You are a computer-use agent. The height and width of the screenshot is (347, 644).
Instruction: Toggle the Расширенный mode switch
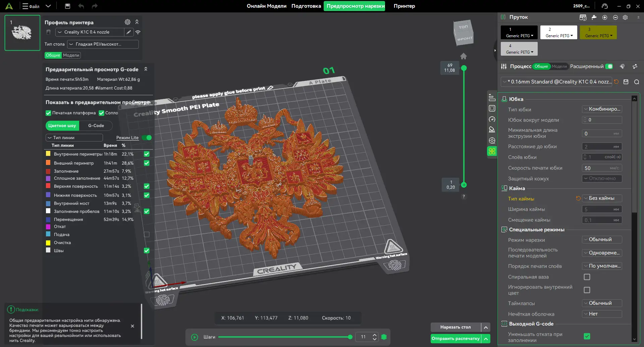pyautogui.click(x=609, y=66)
